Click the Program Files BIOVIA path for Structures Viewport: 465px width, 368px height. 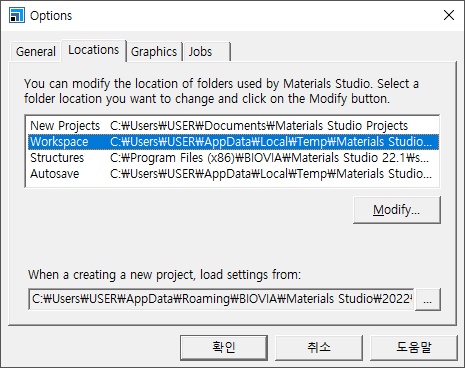pyautogui.click(x=270, y=158)
